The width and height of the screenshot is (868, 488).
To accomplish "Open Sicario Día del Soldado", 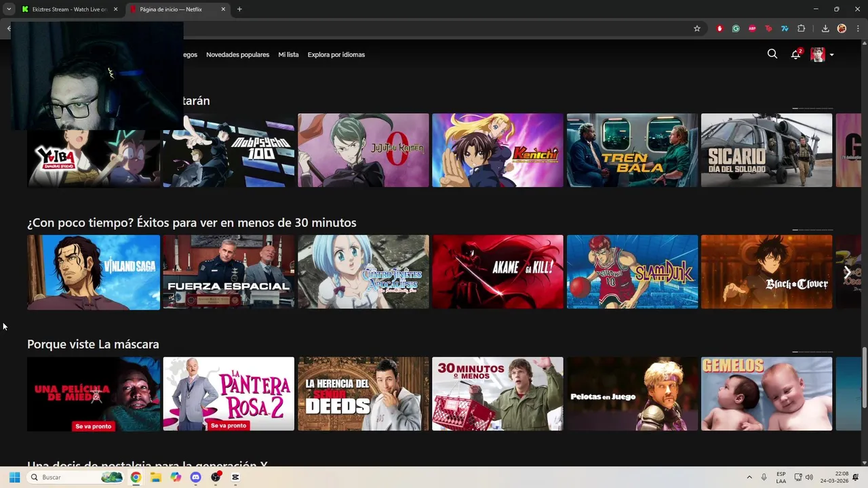I will click(x=766, y=150).
